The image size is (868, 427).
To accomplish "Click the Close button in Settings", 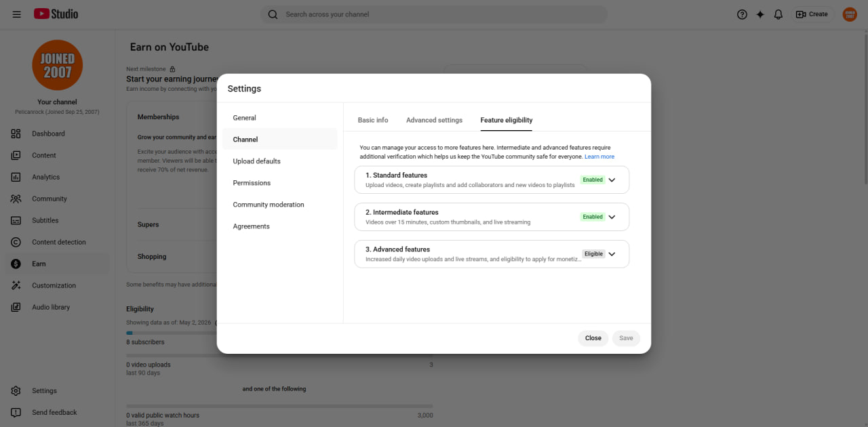I will 593,338.
